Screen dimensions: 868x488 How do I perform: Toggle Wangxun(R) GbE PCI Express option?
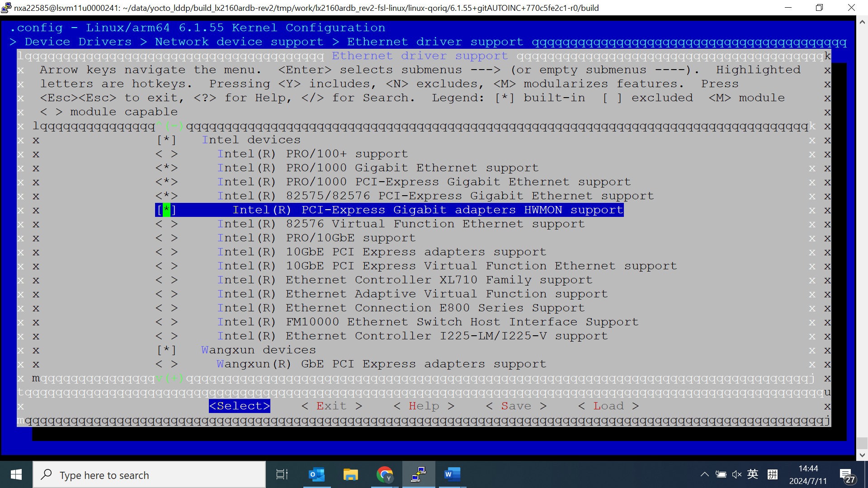tap(166, 364)
